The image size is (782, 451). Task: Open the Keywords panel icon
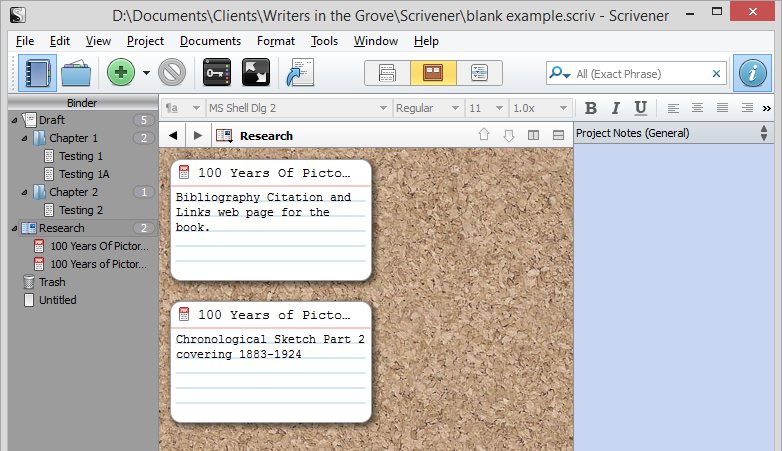coord(218,73)
